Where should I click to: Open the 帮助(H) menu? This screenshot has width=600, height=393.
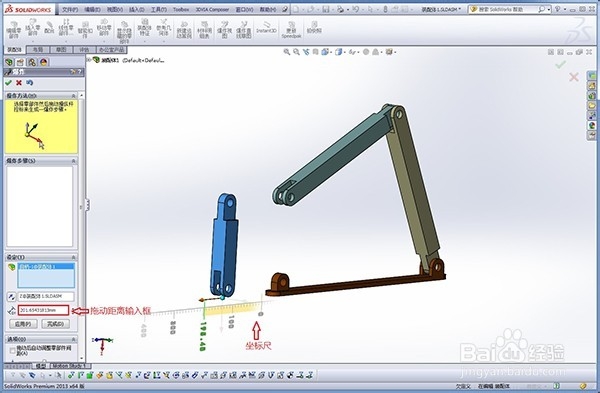tap(268, 9)
